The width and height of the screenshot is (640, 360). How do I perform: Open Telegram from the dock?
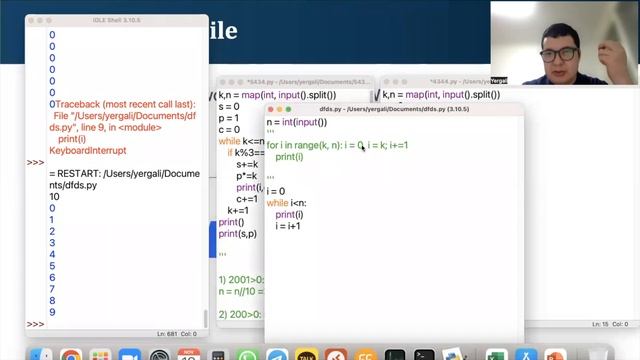[x=277, y=355]
